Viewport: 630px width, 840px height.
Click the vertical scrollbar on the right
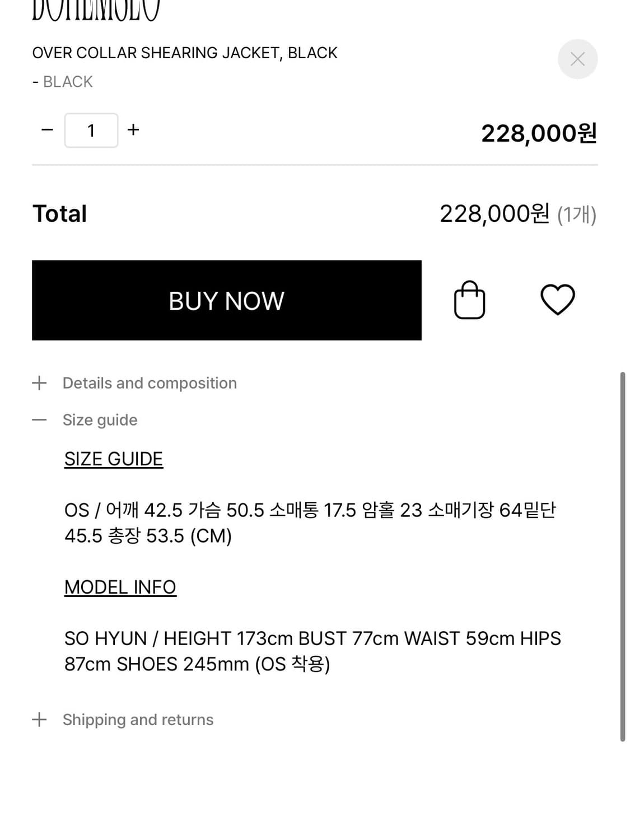coord(622,556)
